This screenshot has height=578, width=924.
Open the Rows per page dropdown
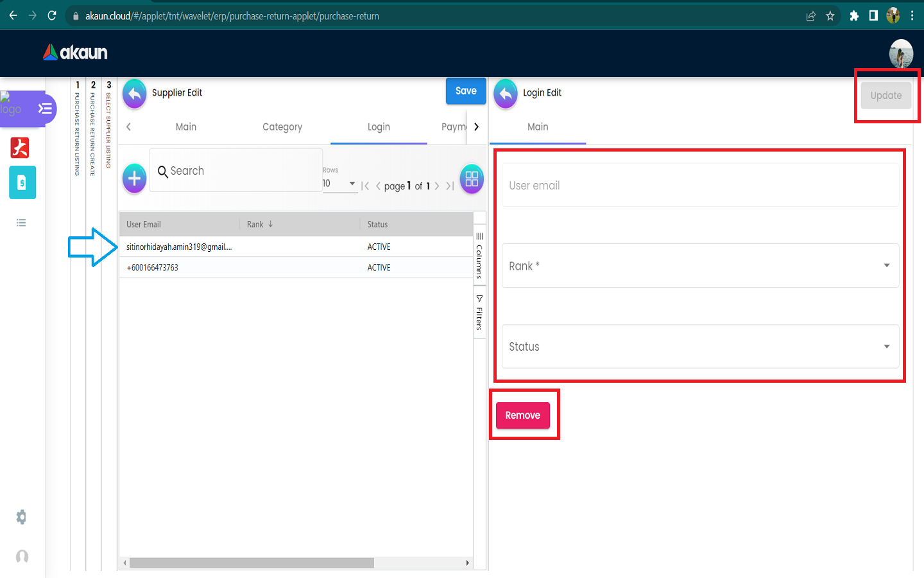[340, 184]
